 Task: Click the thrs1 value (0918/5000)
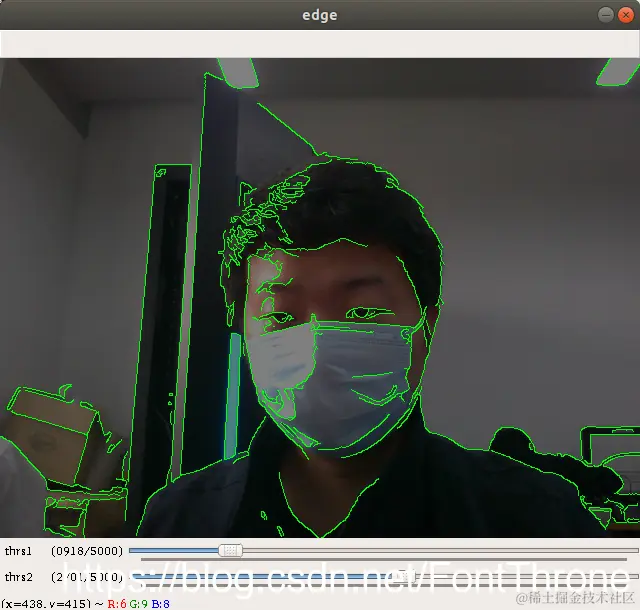tap(87, 551)
